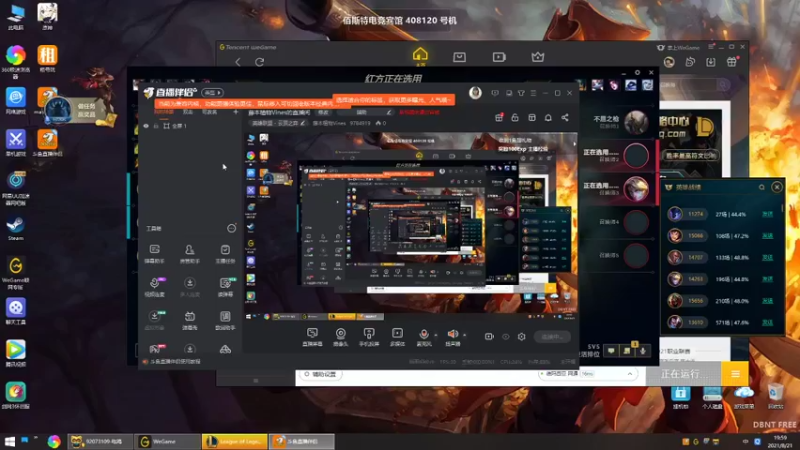The width and height of the screenshot is (800, 450).
Task: Click the hero stats panel scrollbar
Action: 783,208
